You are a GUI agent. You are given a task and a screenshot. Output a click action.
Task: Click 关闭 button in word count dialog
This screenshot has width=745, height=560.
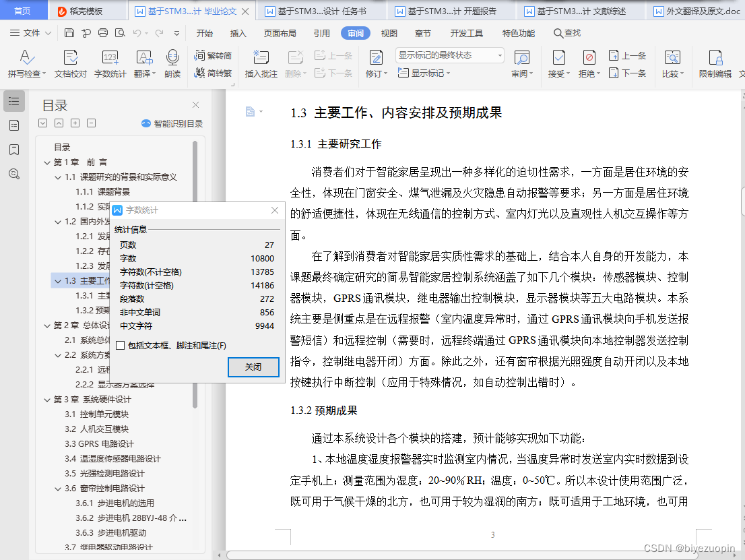(253, 367)
